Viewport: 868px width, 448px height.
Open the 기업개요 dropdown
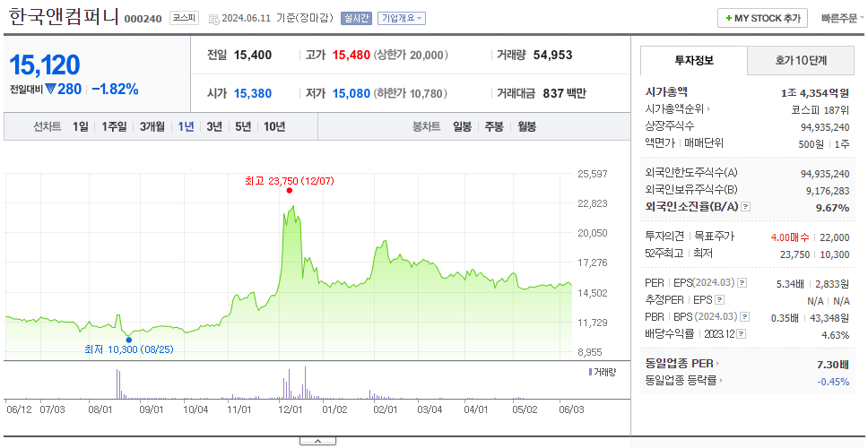(402, 18)
